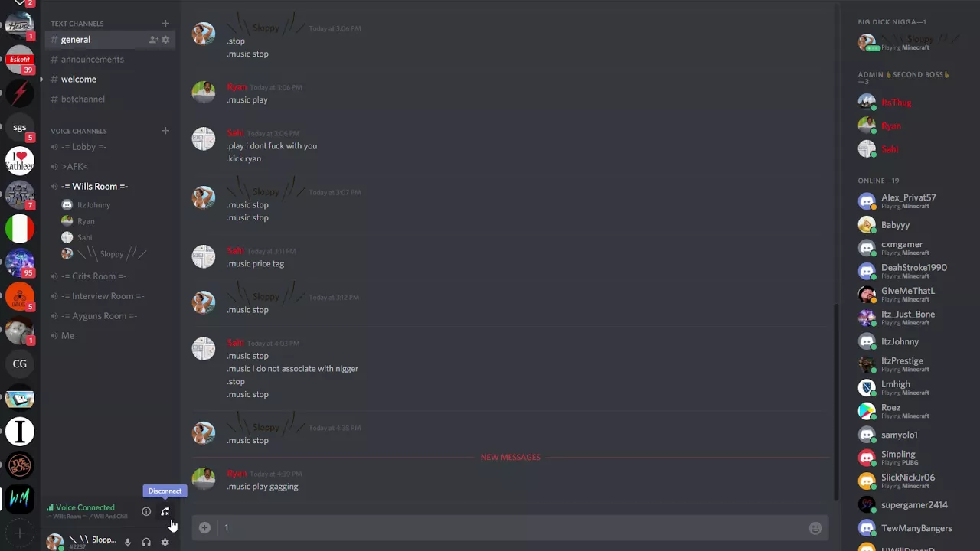Image resolution: width=980 pixels, height=551 pixels.
Task: Click the message list scrollbar
Action: click(836, 398)
